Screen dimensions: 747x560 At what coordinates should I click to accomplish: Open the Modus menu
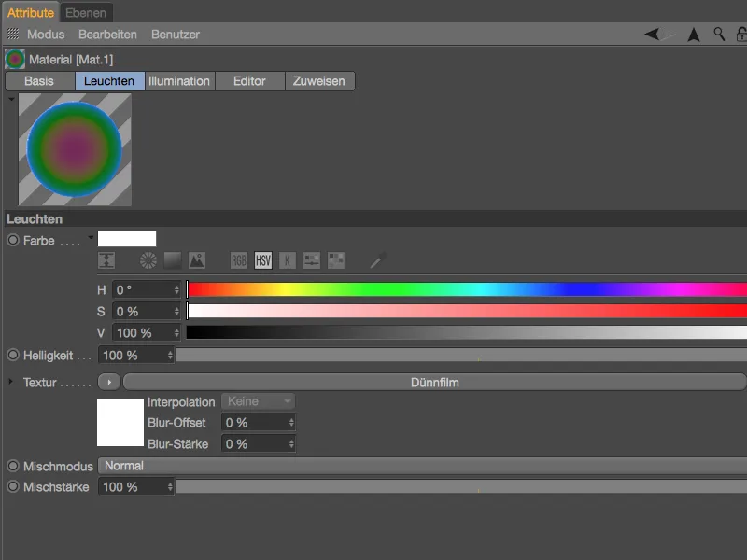click(x=46, y=35)
